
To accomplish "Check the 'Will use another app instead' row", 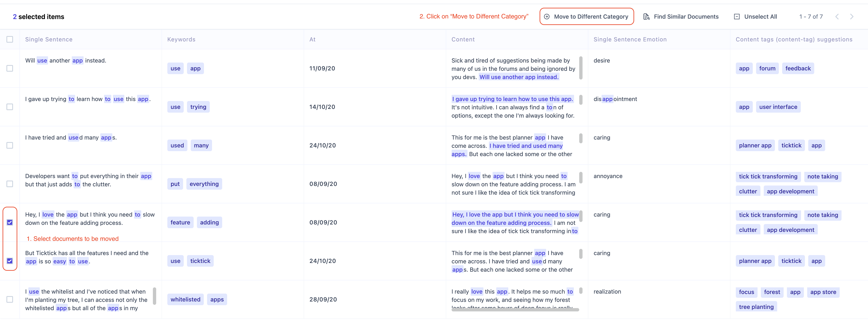I will (x=10, y=69).
